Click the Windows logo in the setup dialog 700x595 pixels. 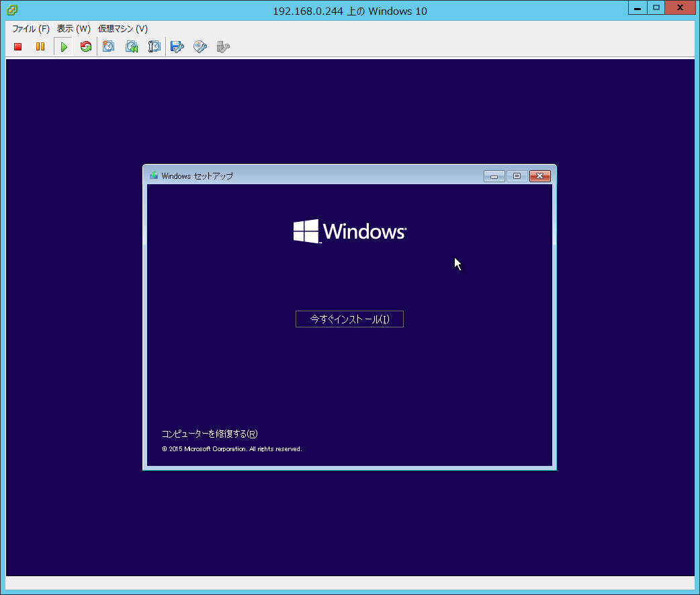pyautogui.click(x=349, y=231)
